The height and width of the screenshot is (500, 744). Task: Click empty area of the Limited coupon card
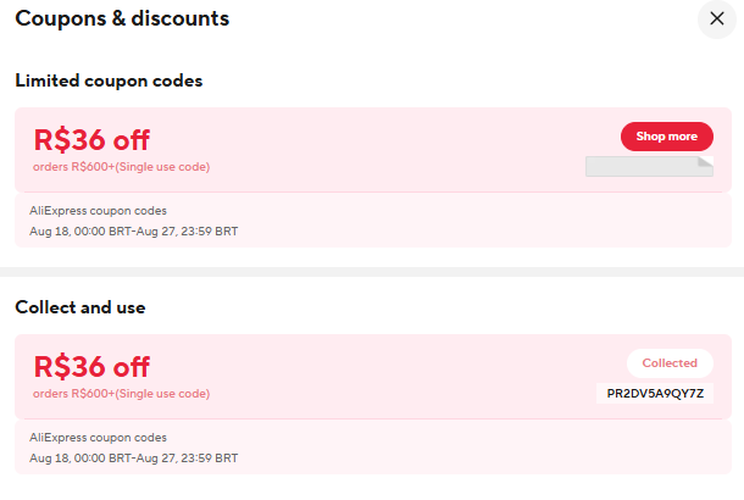pyautogui.click(x=400, y=150)
